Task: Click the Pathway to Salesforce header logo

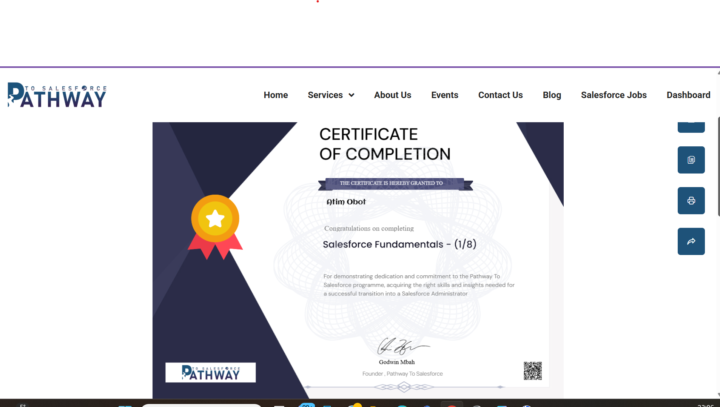Action: tap(57, 95)
